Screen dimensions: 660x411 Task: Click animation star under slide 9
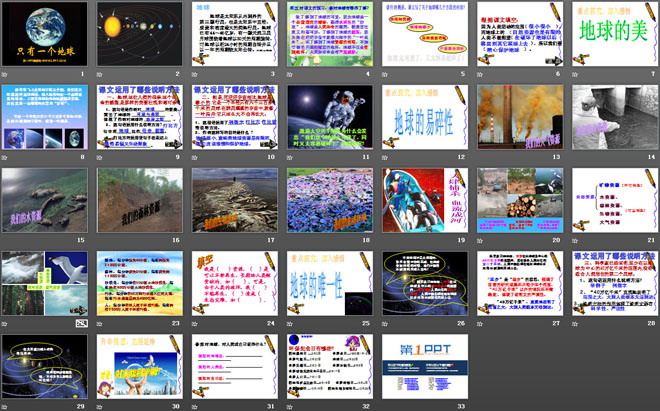tap(99, 157)
